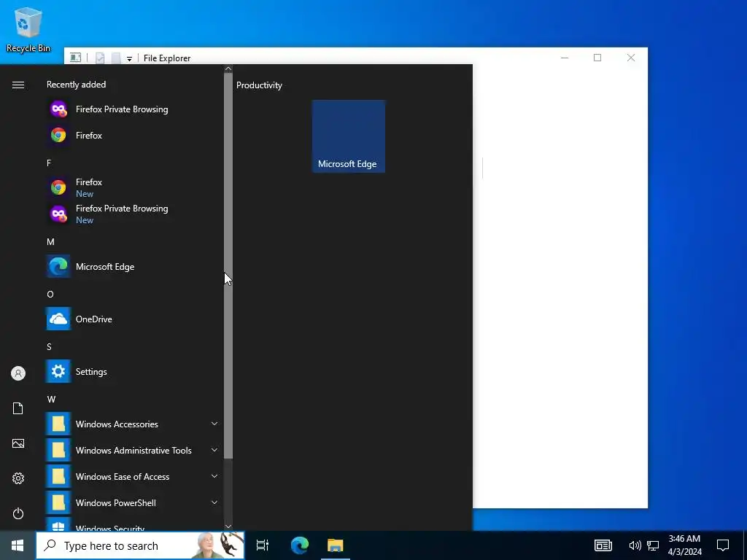Click the O letter section header
This screenshot has width=747, height=560.
(50, 295)
